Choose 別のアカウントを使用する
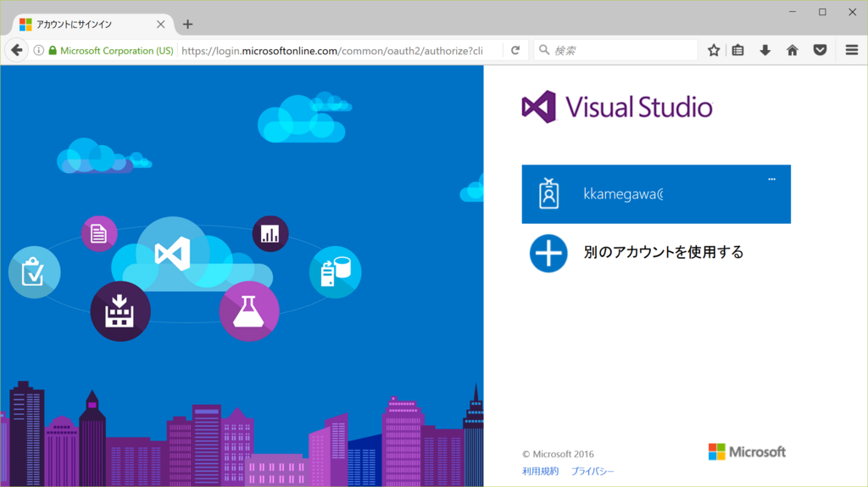Screen dimensions: 868x487 click(663, 253)
